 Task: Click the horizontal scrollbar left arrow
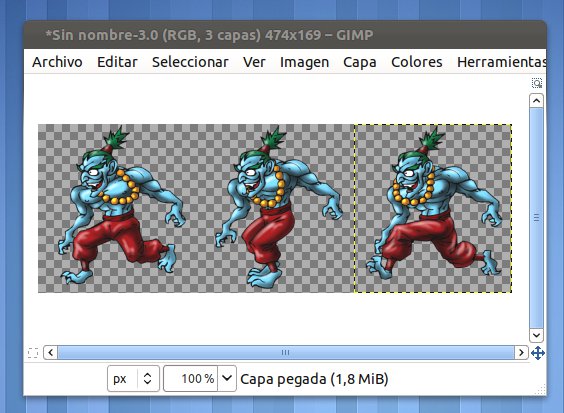(50, 353)
